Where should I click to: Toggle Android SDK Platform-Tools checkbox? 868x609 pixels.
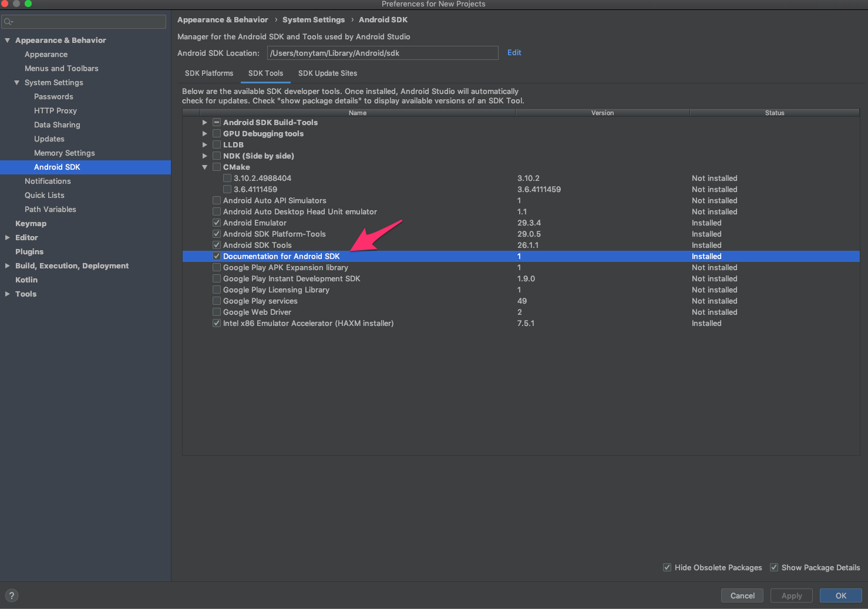pos(217,234)
